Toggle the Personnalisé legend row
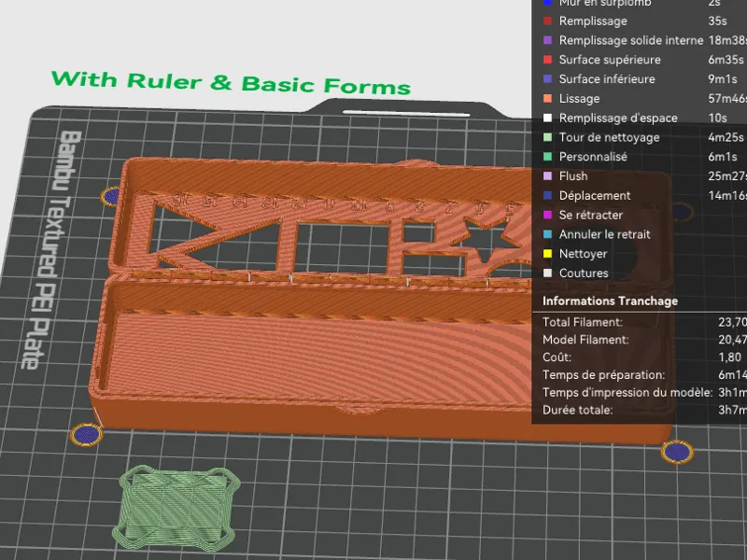This screenshot has width=747, height=560. pos(640,157)
